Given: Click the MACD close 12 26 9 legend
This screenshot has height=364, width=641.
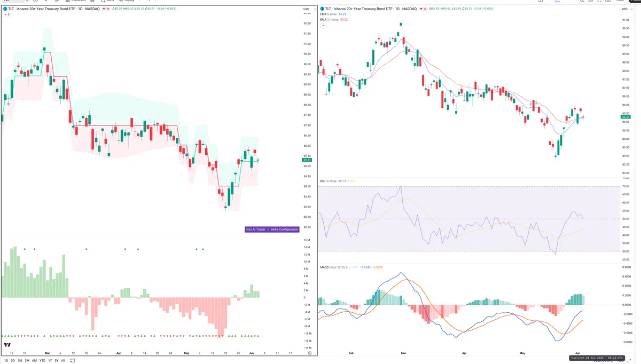Looking at the screenshot, I should coord(334,267).
